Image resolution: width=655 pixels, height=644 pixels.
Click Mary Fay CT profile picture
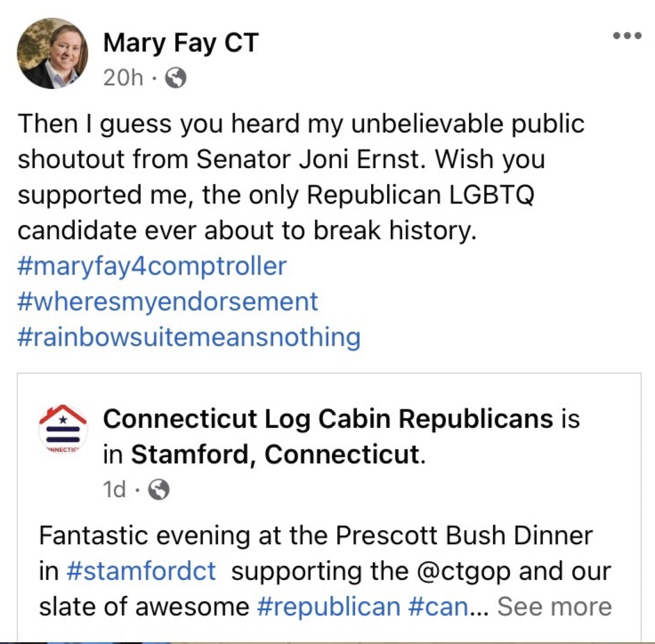click(52, 54)
